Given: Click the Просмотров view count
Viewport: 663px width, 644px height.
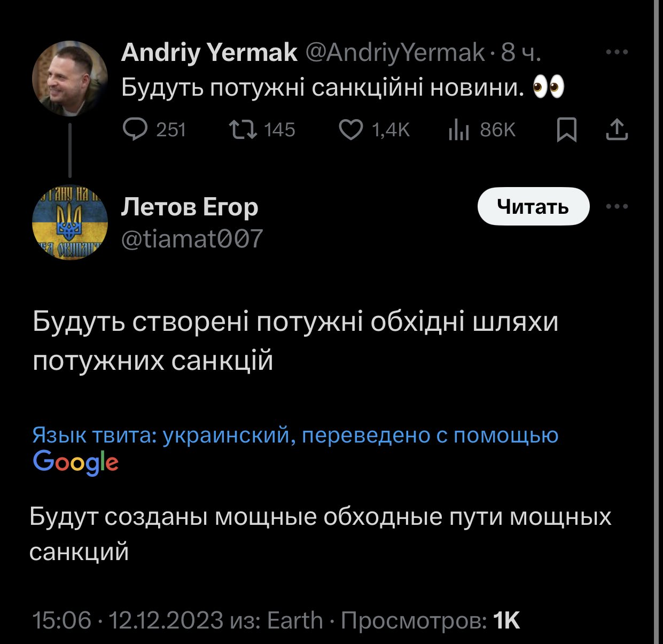Looking at the screenshot, I should coord(430,620).
